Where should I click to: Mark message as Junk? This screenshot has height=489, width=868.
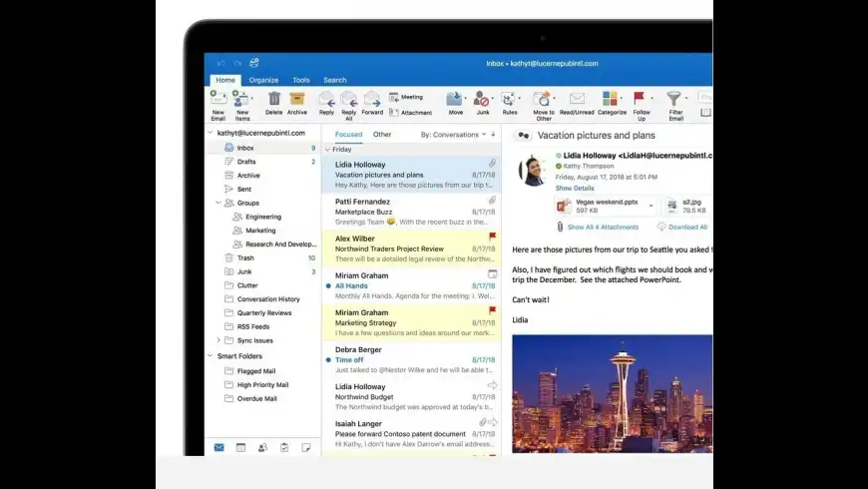tap(482, 103)
